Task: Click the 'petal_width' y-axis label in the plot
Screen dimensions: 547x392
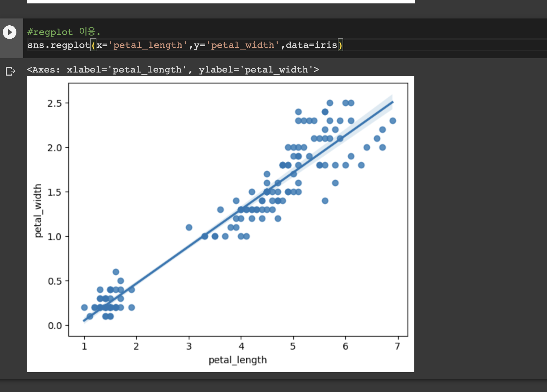Action: pos(38,210)
